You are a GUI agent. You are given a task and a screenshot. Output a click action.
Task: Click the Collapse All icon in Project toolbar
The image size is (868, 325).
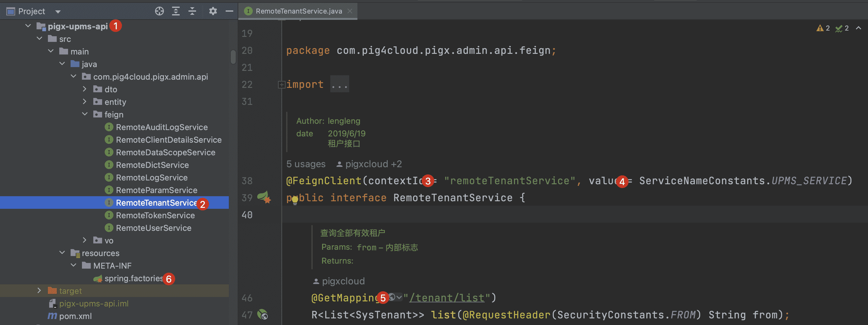pos(192,11)
